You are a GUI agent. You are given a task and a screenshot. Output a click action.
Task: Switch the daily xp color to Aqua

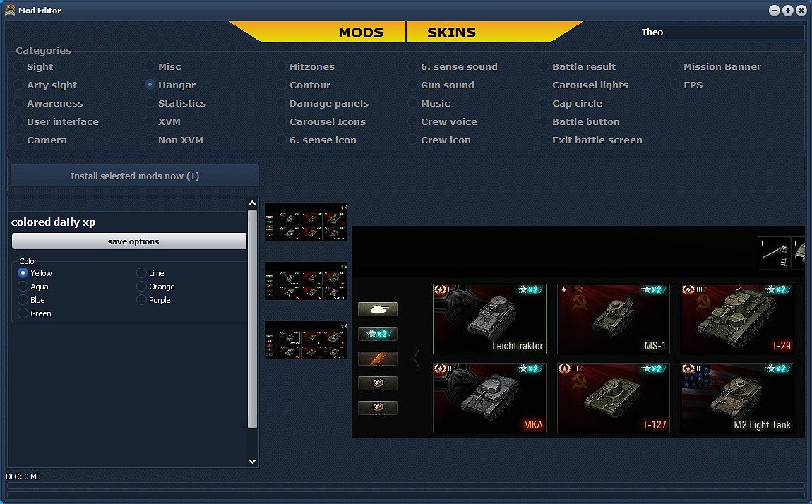click(x=22, y=287)
